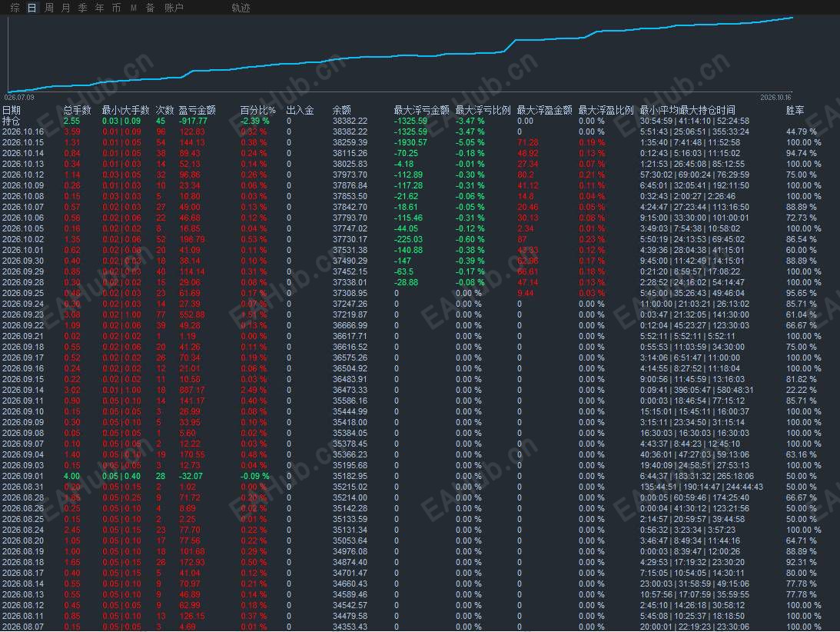Click the 最大浮盈比例 column header
Screen dimensions: 840x632
[x=606, y=111]
